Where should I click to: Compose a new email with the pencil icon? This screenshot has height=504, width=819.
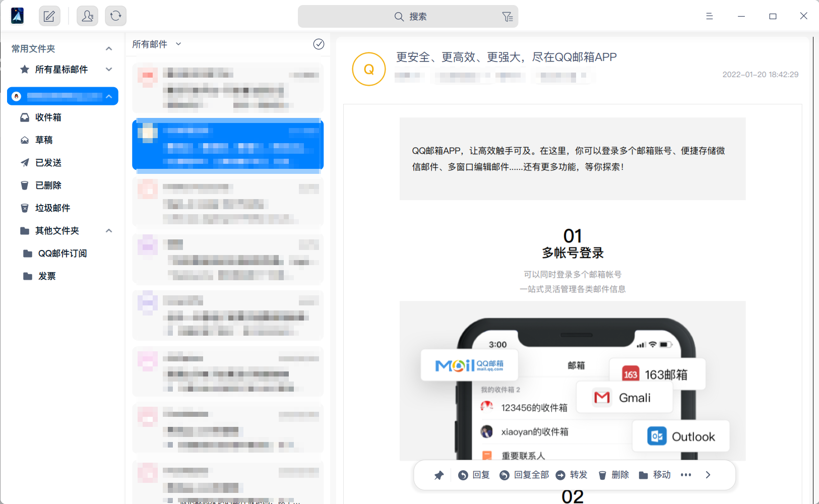pyautogui.click(x=49, y=16)
